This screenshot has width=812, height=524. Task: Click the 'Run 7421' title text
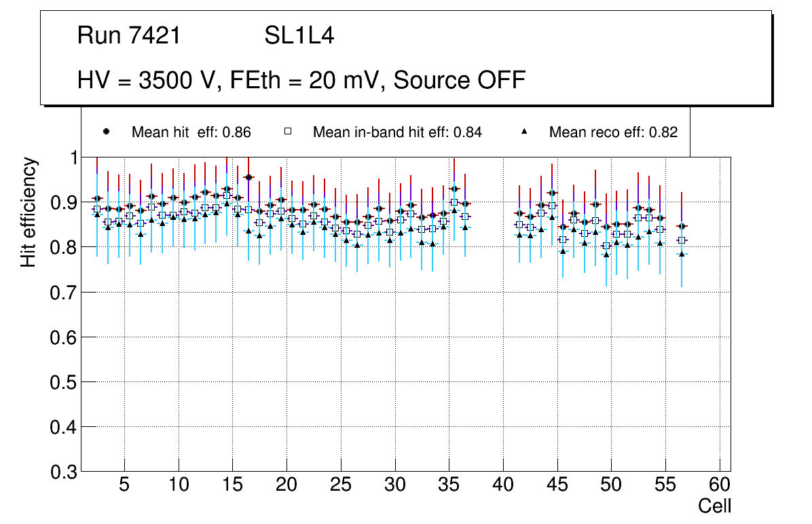[129, 36]
